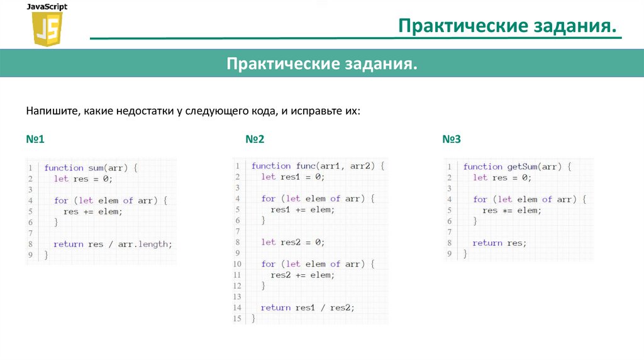The width and height of the screenshot is (644, 361).
Task: Click the heading №1
Action: pos(35,139)
